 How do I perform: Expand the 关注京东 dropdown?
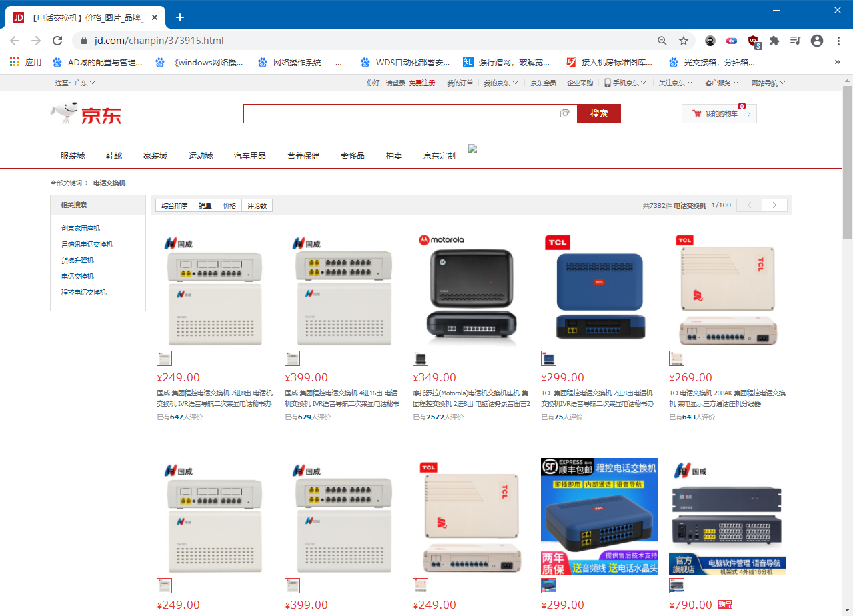tap(675, 83)
